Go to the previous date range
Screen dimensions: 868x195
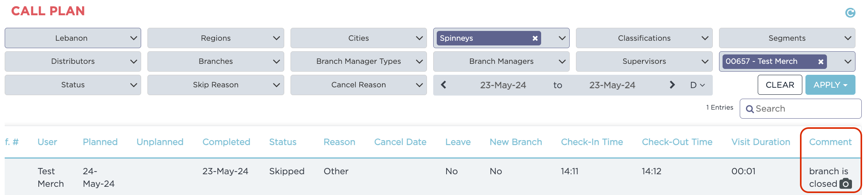tap(443, 85)
